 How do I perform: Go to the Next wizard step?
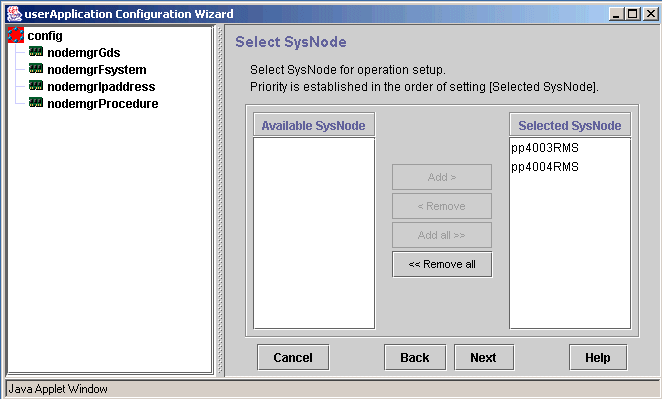pos(484,358)
